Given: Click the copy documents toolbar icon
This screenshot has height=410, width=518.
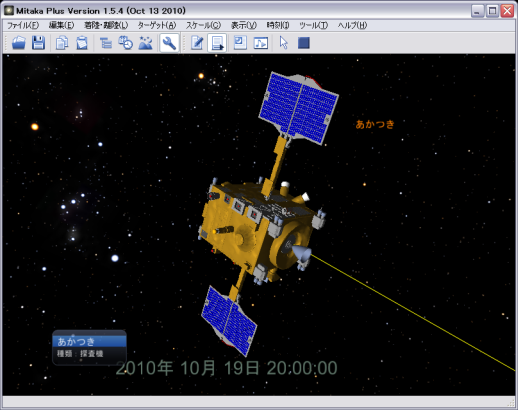Looking at the screenshot, I should [x=62, y=43].
